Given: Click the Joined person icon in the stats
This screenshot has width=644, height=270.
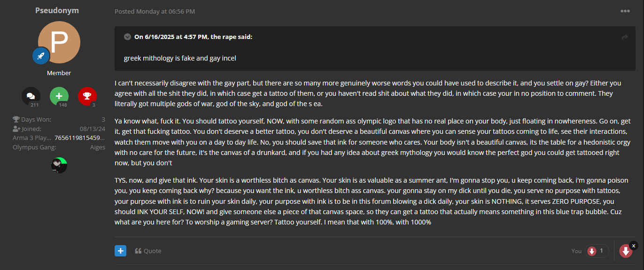Looking at the screenshot, I should tap(16, 129).
